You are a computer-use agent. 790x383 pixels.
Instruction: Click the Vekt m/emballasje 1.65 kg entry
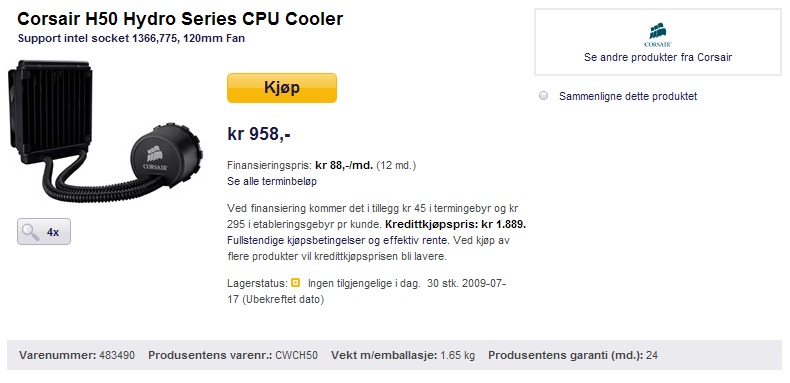(x=403, y=355)
